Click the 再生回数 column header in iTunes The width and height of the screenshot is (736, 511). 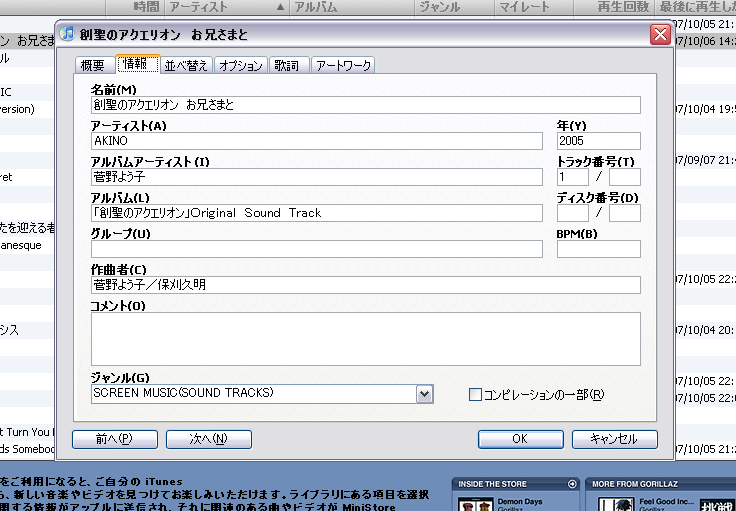point(615,7)
